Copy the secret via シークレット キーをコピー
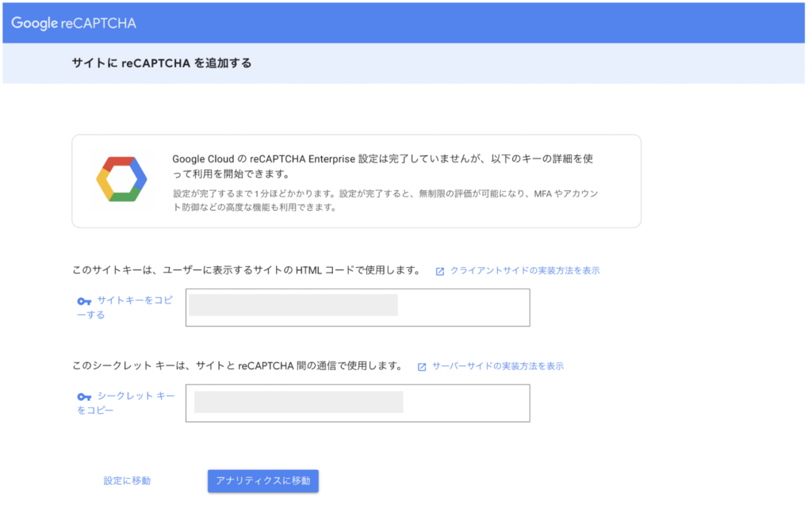Screen dimensions: 812x531 [135, 396]
